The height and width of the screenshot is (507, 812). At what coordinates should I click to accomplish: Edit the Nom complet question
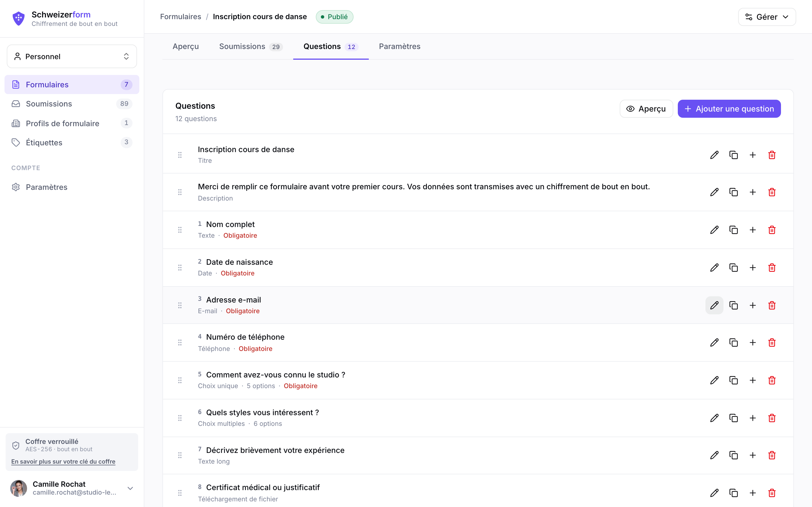pyautogui.click(x=714, y=230)
